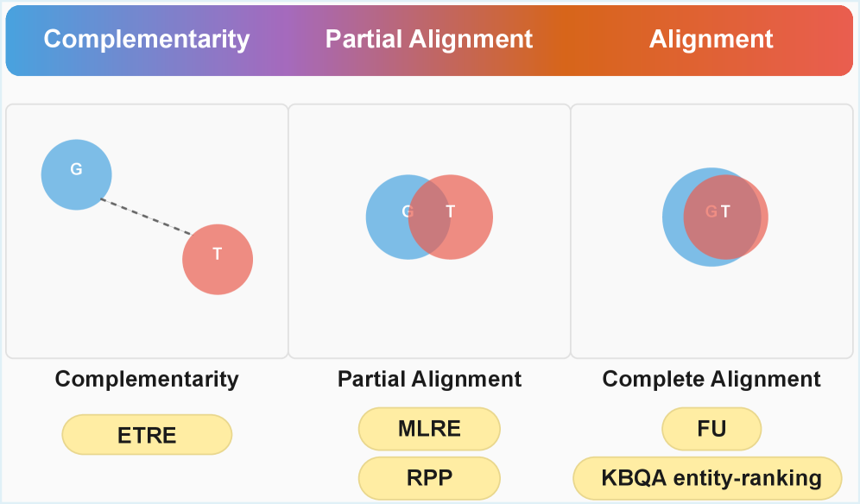Click the T letter in the right panel
This screenshot has width=860, height=504.
pyautogui.click(x=725, y=211)
